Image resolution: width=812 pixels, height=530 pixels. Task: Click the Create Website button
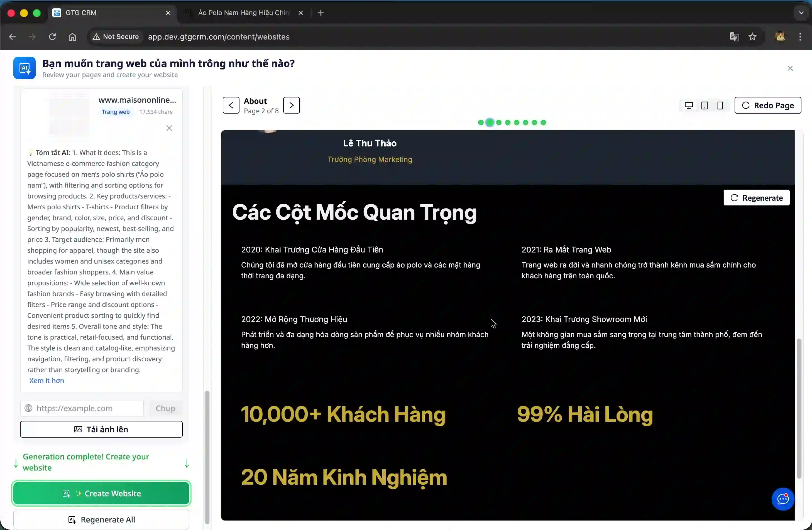(101, 493)
